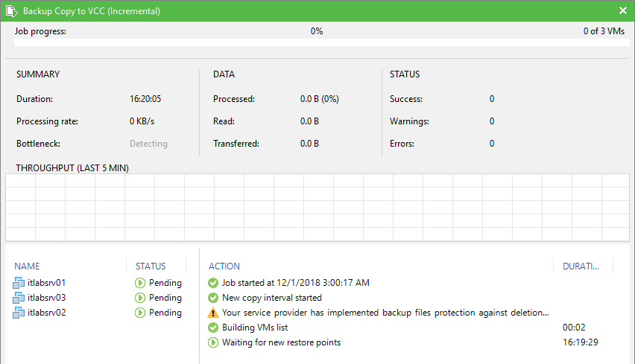Viewport: 635px width, 364px height.
Task: Click the Job progress label
Action: (40, 31)
